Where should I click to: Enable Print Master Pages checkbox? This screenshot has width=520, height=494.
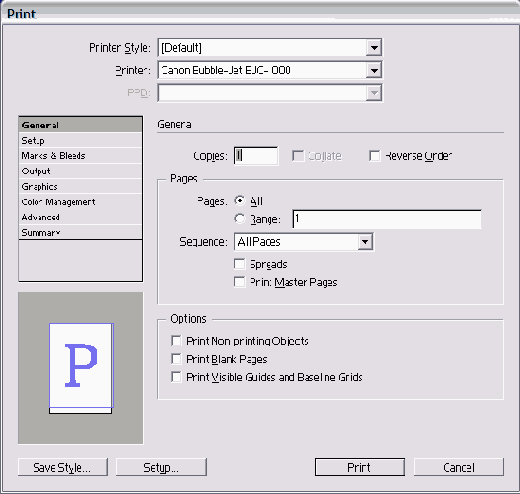239,282
